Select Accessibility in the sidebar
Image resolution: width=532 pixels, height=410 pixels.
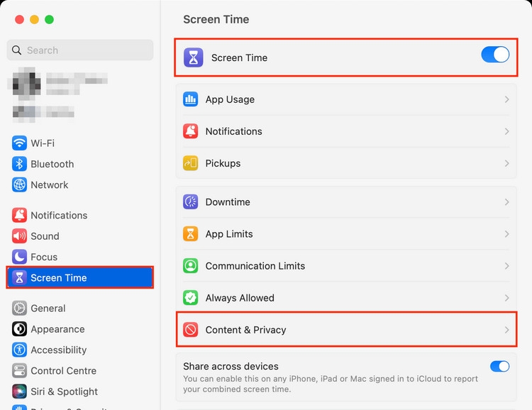(x=80, y=350)
